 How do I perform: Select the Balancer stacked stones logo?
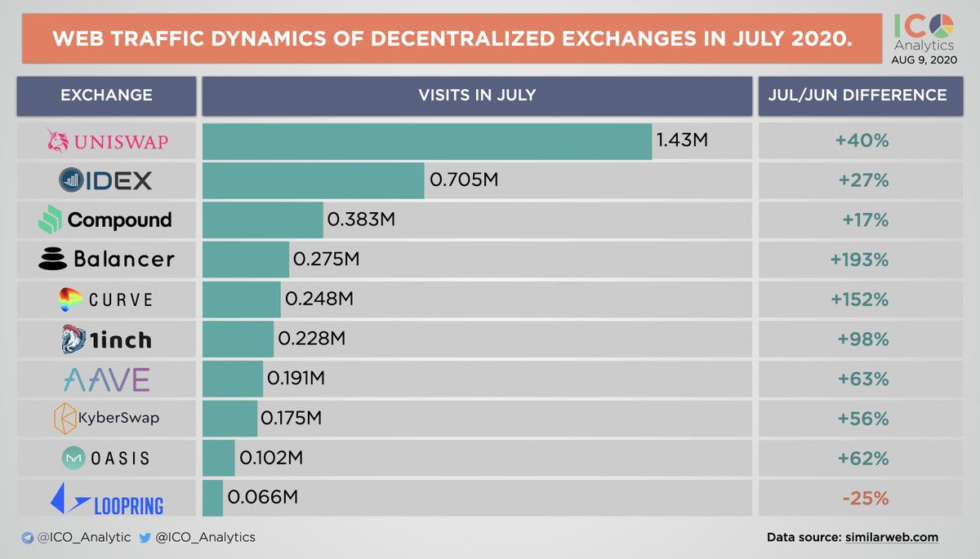pyautogui.click(x=52, y=260)
